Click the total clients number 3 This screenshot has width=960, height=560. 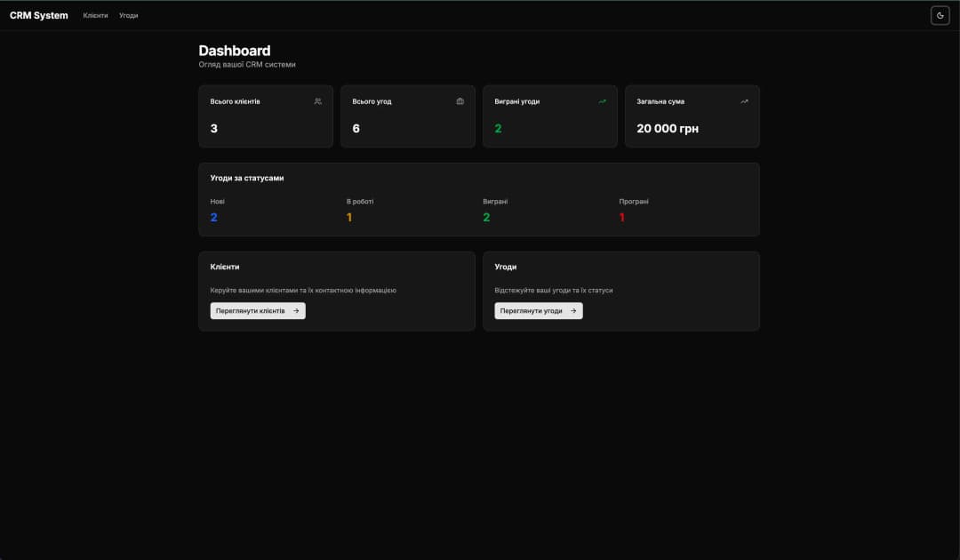click(x=214, y=129)
